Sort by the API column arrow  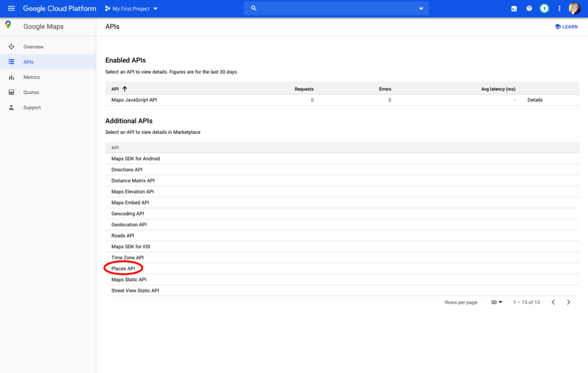coord(125,89)
